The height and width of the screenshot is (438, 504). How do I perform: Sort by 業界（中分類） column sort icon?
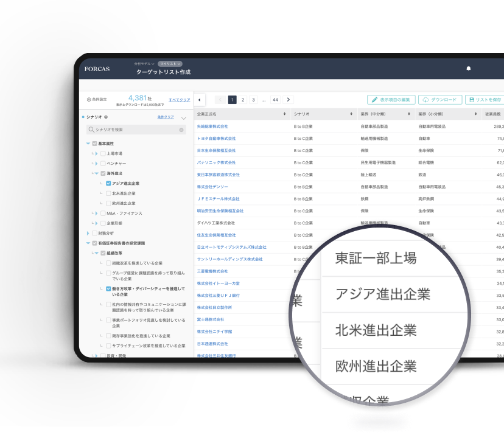[x=409, y=114]
